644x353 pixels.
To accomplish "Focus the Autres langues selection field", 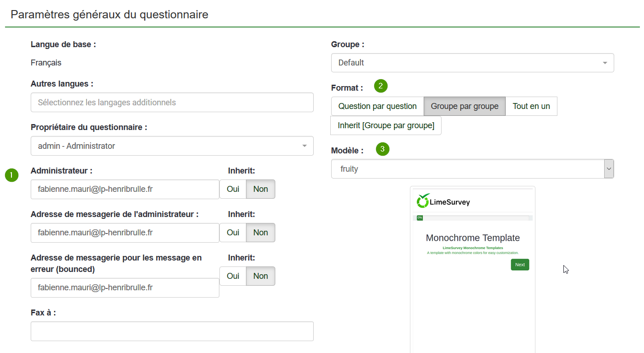I will pyautogui.click(x=172, y=103).
